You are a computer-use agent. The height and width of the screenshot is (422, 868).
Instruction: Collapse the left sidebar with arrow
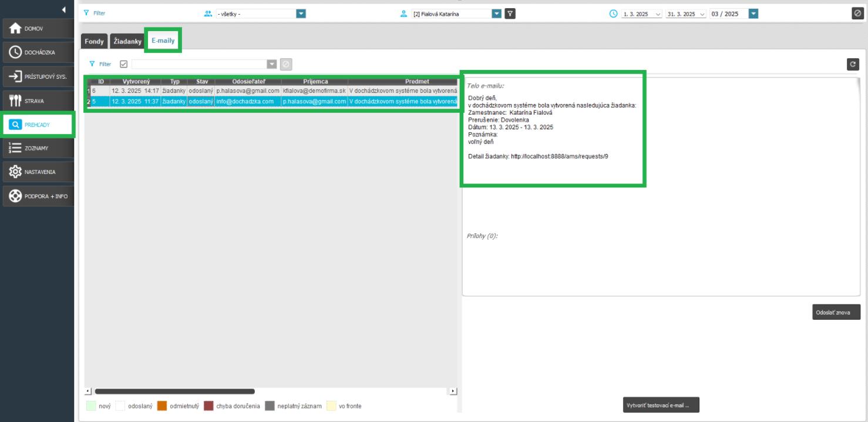point(63,9)
